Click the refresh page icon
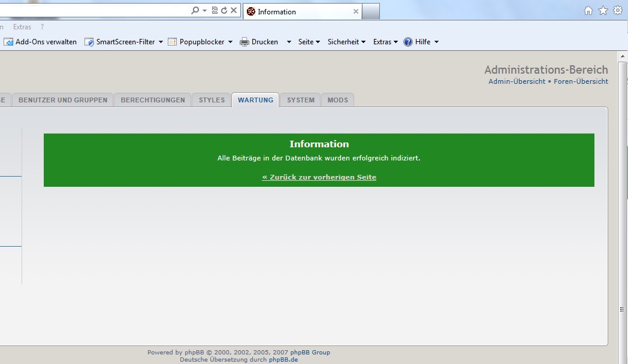Image resolution: width=628 pixels, height=364 pixels. pos(224,11)
